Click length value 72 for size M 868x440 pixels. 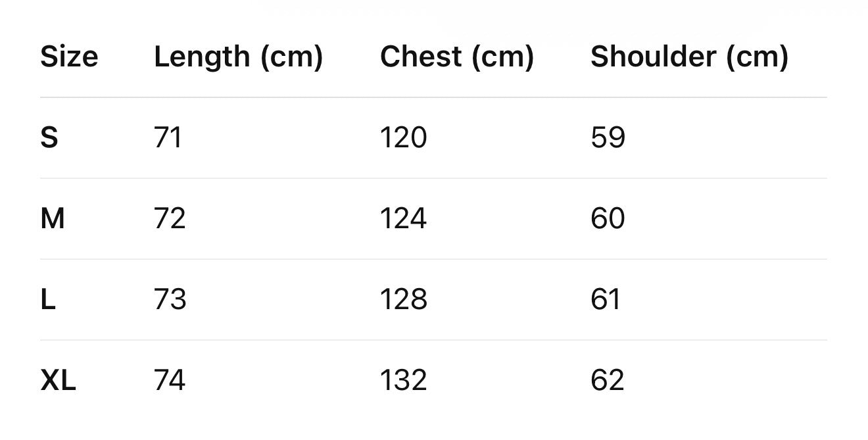[170, 219]
